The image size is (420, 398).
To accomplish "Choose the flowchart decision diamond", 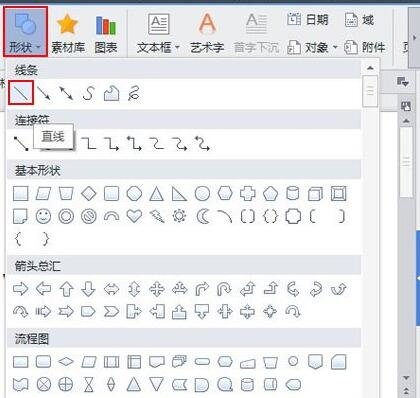I will pos(66,362).
